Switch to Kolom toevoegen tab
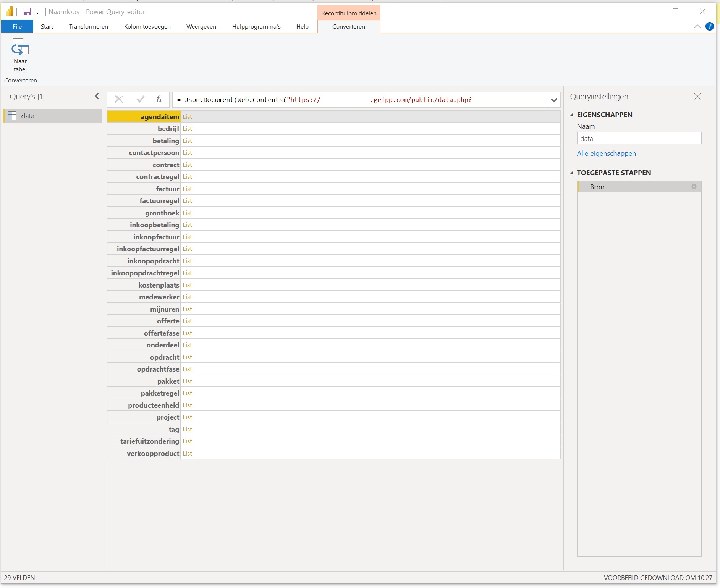Viewport: 720px width, 588px height. [x=147, y=26]
